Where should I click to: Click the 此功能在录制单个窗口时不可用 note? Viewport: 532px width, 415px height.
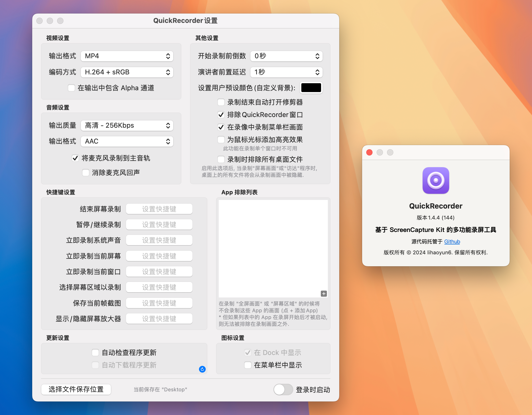[260, 148]
